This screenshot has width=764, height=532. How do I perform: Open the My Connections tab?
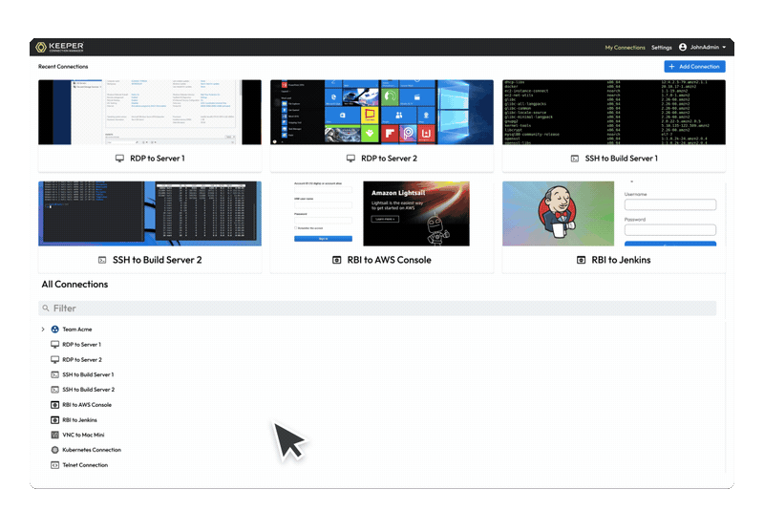click(x=625, y=47)
